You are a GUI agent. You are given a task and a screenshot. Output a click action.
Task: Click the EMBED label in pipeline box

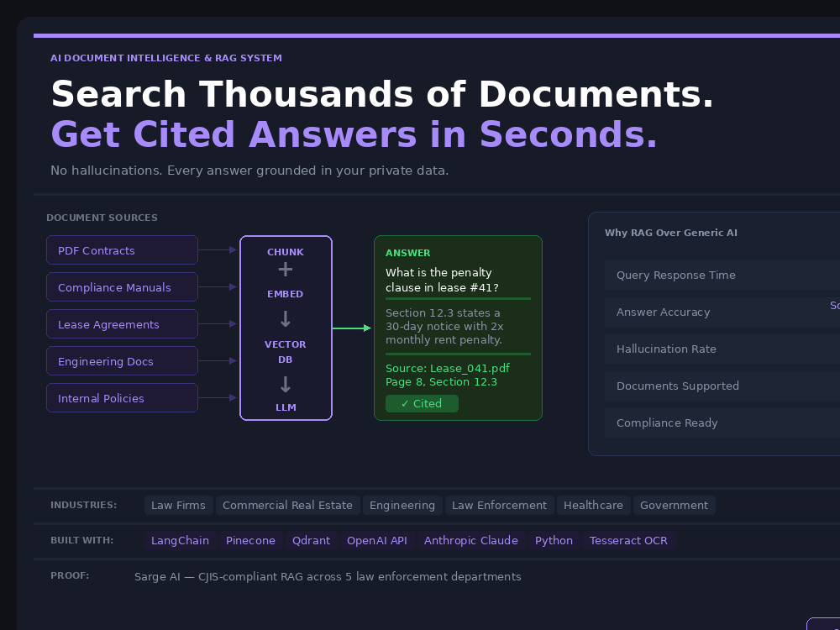click(x=286, y=294)
